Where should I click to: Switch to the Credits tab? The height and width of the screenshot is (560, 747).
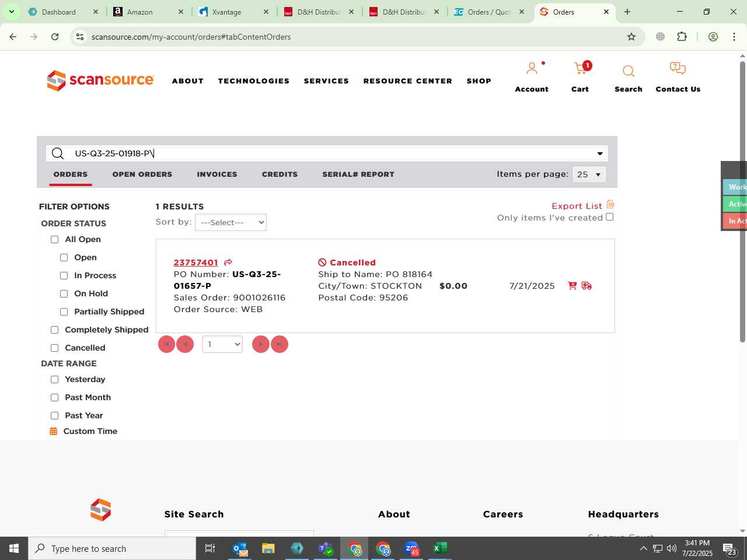pos(280,174)
